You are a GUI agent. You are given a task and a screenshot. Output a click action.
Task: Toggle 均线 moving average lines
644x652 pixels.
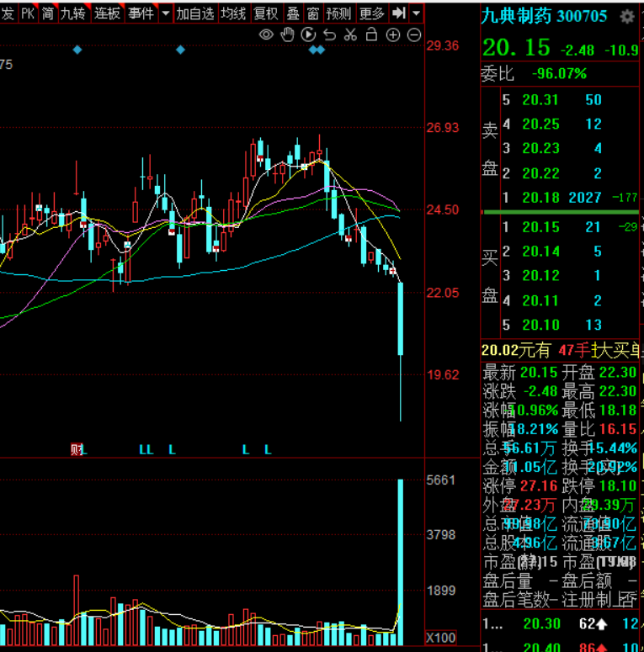(x=233, y=13)
